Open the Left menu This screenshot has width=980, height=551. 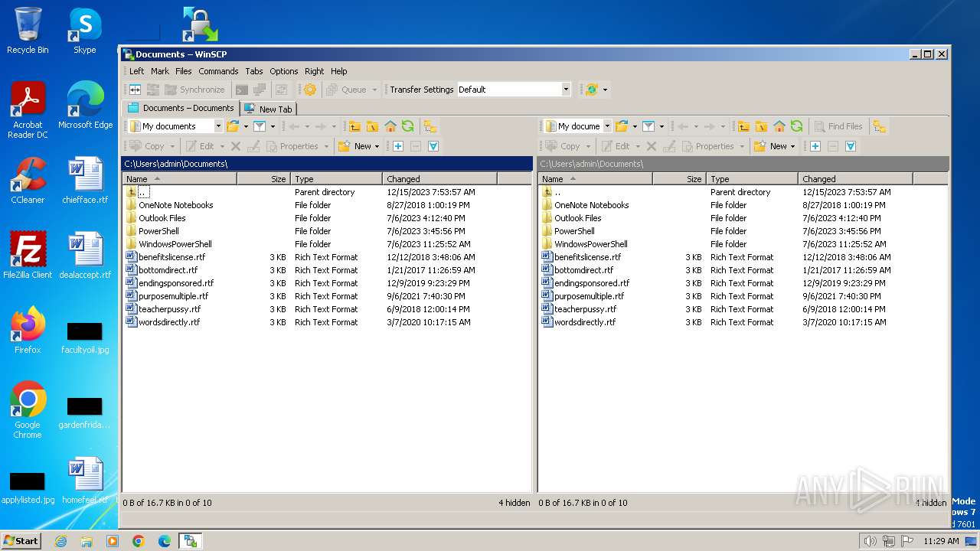tap(136, 71)
